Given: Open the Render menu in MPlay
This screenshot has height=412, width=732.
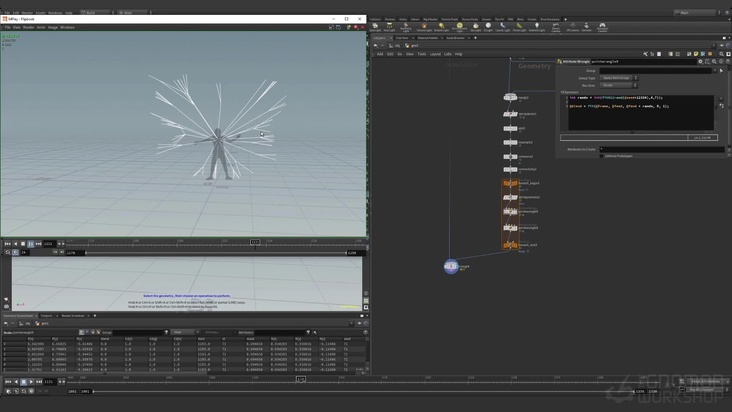Looking at the screenshot, I should coord(28,28).
